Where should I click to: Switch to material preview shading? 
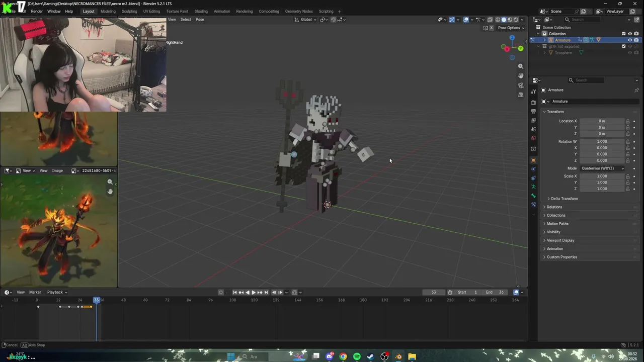pos(510,20)
